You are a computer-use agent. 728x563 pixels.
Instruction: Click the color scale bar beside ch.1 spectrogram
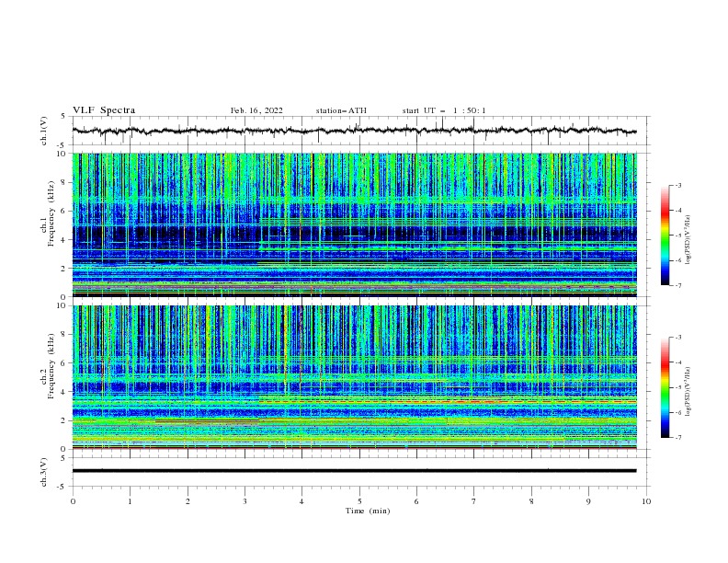pos(665,236)
